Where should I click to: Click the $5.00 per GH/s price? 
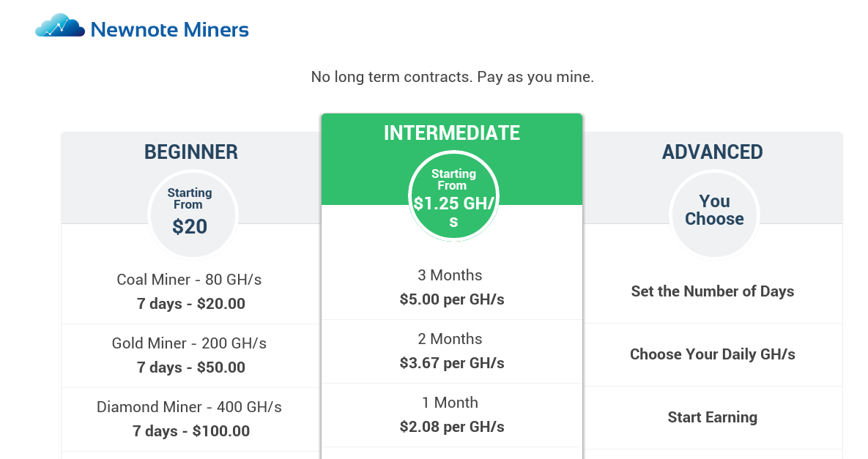(x=452, y=299)
